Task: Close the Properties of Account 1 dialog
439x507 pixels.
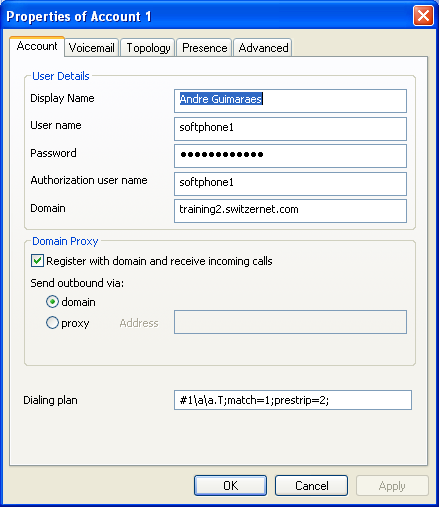Action: click(423, 15)
